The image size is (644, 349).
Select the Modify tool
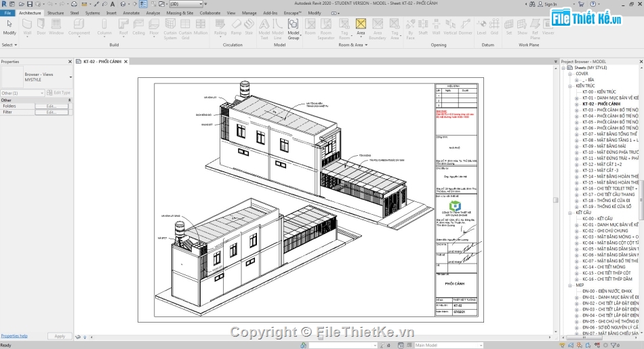[9, 27]
